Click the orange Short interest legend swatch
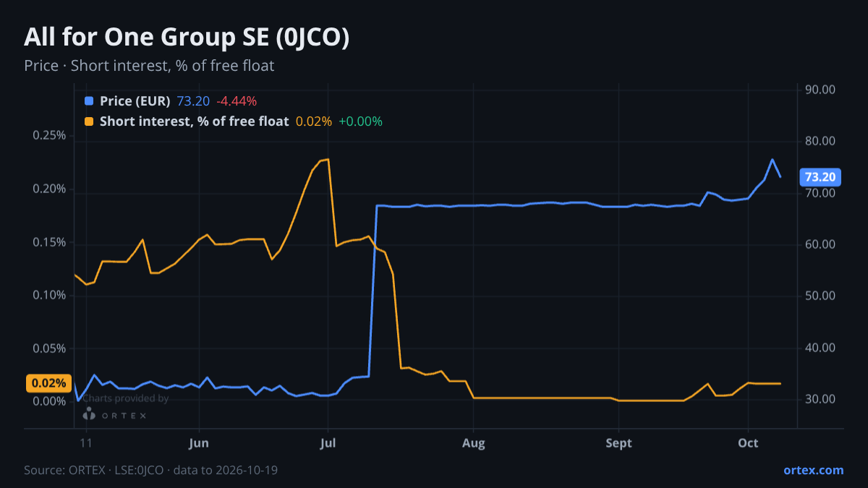The image size is (868, 488). (89, 121)
